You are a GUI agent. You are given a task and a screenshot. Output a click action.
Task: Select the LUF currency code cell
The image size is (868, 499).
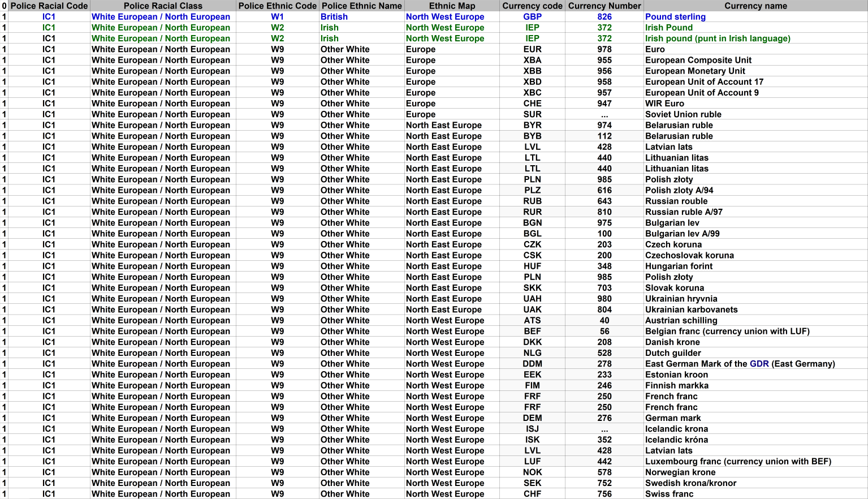[533, 462]
